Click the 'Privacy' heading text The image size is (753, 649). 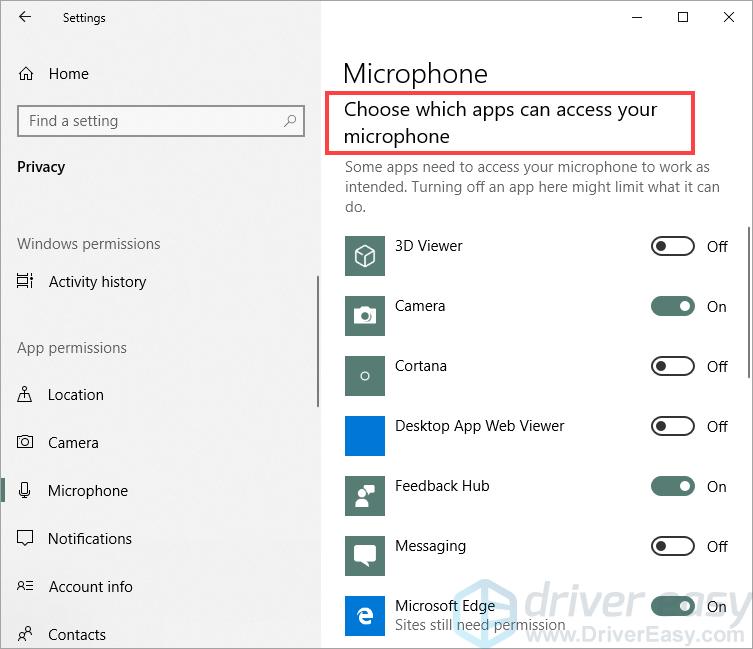[x=41, y=167]
